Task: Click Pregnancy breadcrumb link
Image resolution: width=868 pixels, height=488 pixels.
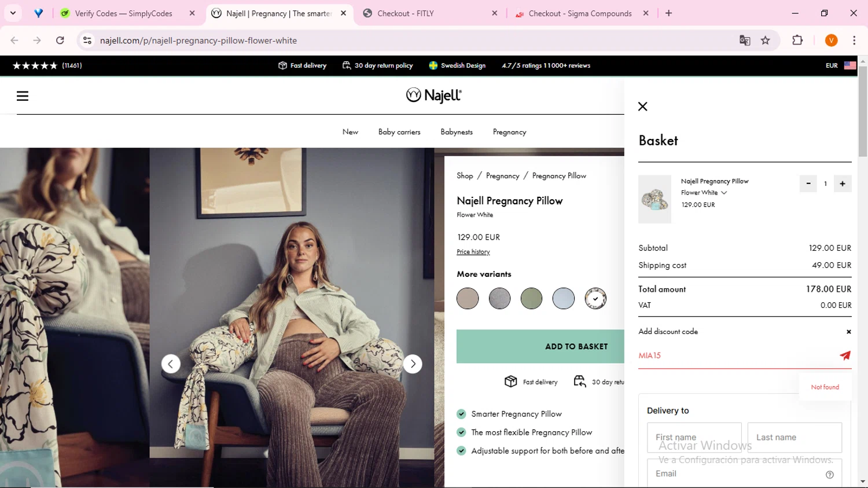Action: [503, 176]
